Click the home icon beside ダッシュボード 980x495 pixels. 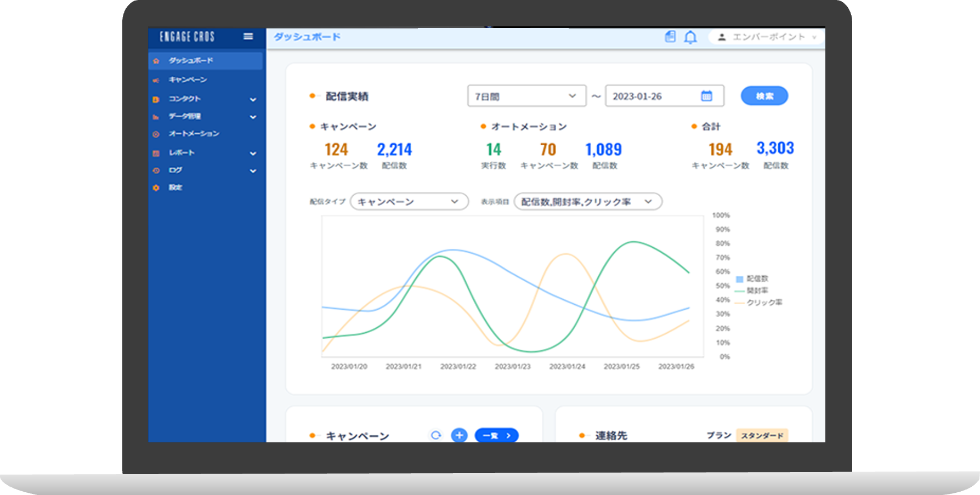(156, 61)
